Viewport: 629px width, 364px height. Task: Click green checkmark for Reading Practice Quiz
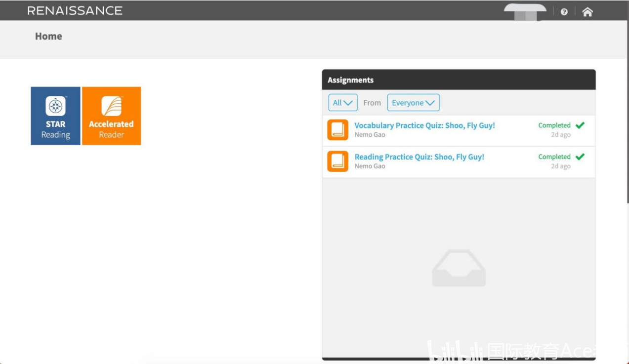tap(580, 157)
